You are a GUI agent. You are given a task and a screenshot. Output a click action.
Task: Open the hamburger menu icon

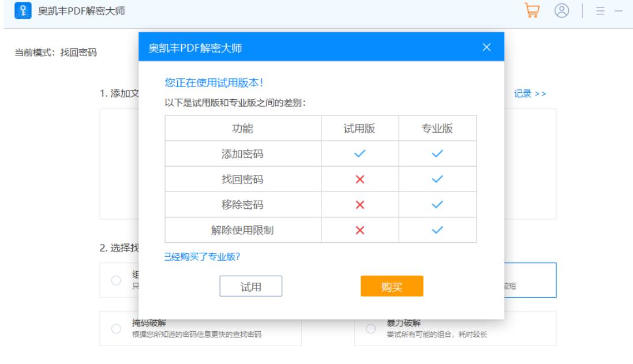pyautogui.click(x=600, y=11)
